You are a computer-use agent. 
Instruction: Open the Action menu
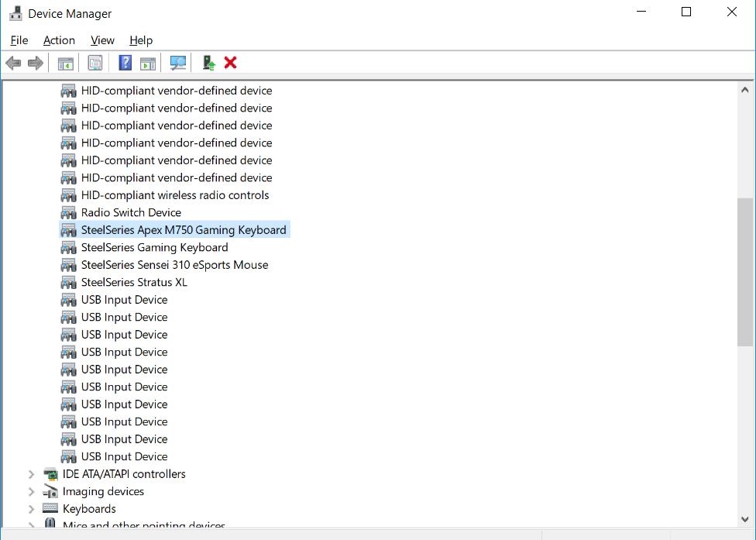(60, 40)
